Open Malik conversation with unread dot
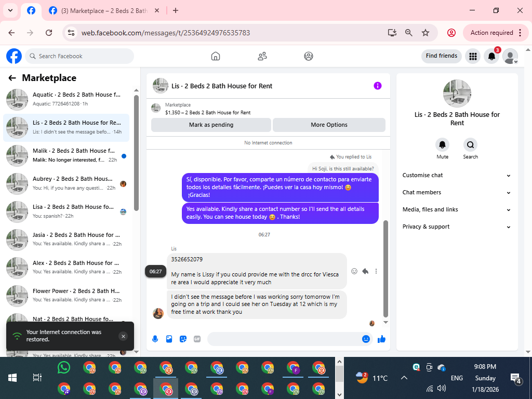532x399 pixels. coord(66,155)
